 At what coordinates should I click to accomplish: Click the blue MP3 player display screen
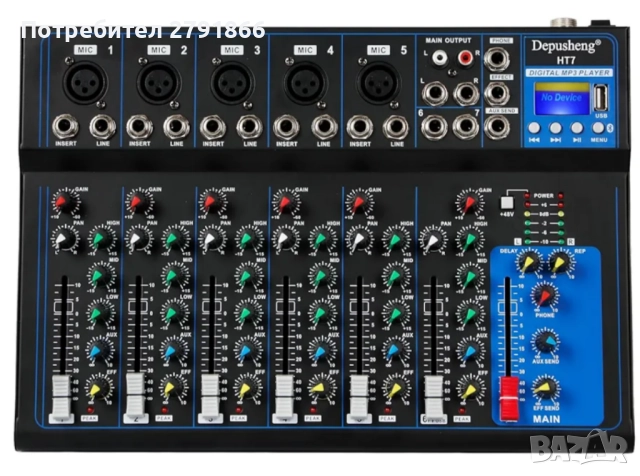click(562, 101)
